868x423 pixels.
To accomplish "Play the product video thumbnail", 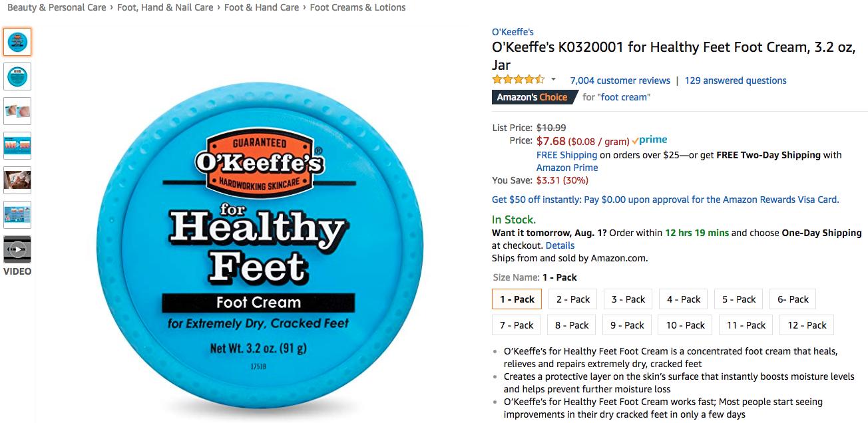I will coord(17,249).
